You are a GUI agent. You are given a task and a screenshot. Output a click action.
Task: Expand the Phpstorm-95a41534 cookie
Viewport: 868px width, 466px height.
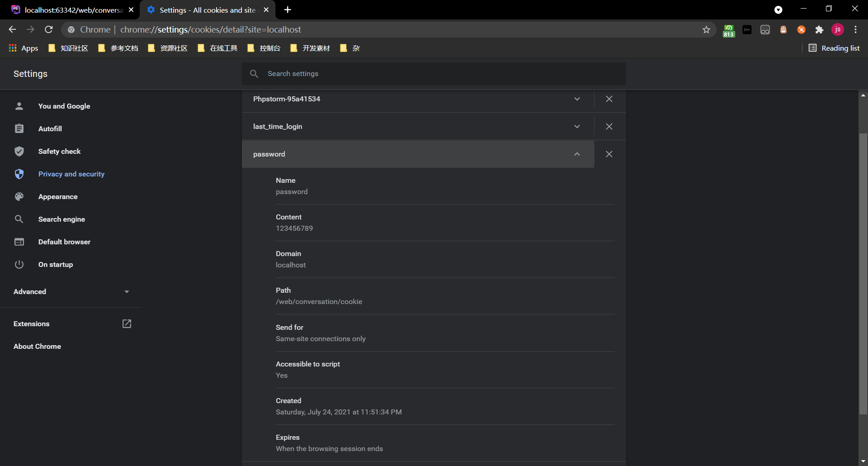[577, 99]
